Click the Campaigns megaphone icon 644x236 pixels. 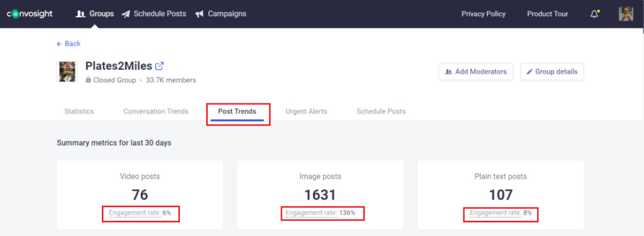click(199, 14)
